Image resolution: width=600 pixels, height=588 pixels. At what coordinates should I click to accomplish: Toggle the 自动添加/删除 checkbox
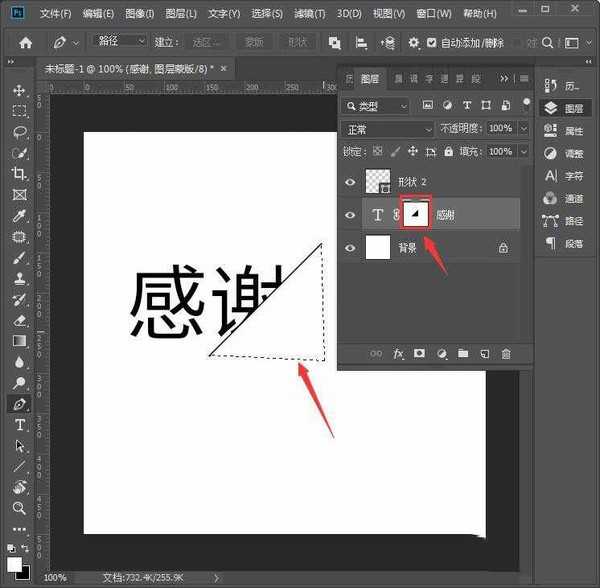pos(431,43)
